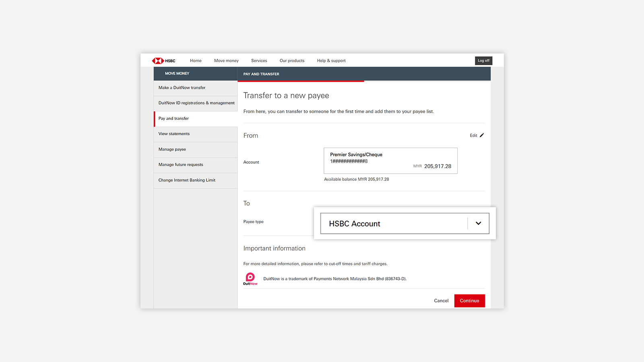
Task: Open Change Internet Banking Limit
Action: pos(196,180)
